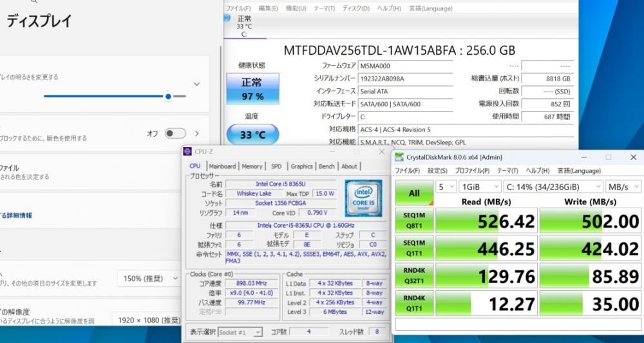Open the 1920 × 1080 resolution dropdown
The image size is (644, 343).
tap(147, 320)
